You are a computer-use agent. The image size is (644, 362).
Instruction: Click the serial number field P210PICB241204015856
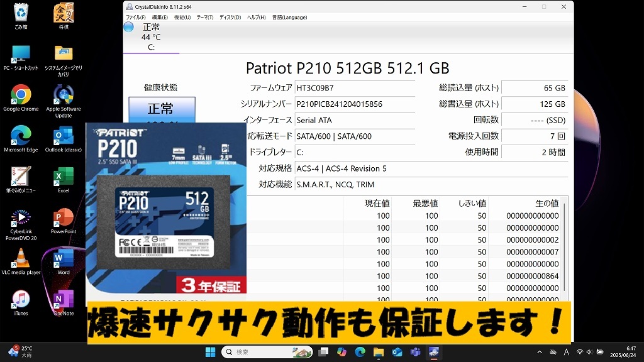click(x=355, y=104)
